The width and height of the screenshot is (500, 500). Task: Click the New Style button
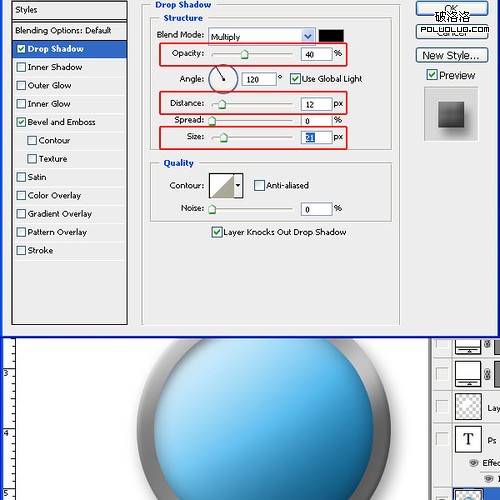452,55
